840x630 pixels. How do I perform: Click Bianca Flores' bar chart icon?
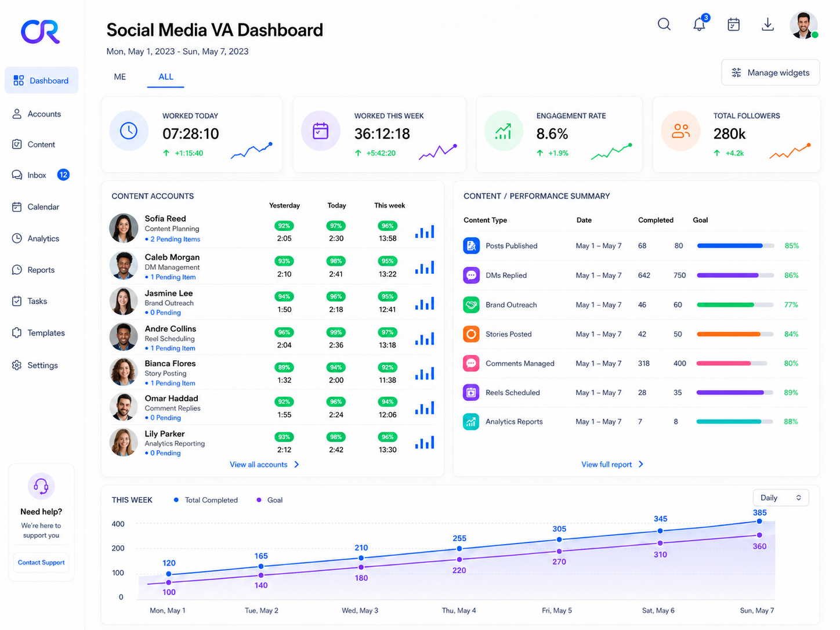pos(425,373)
